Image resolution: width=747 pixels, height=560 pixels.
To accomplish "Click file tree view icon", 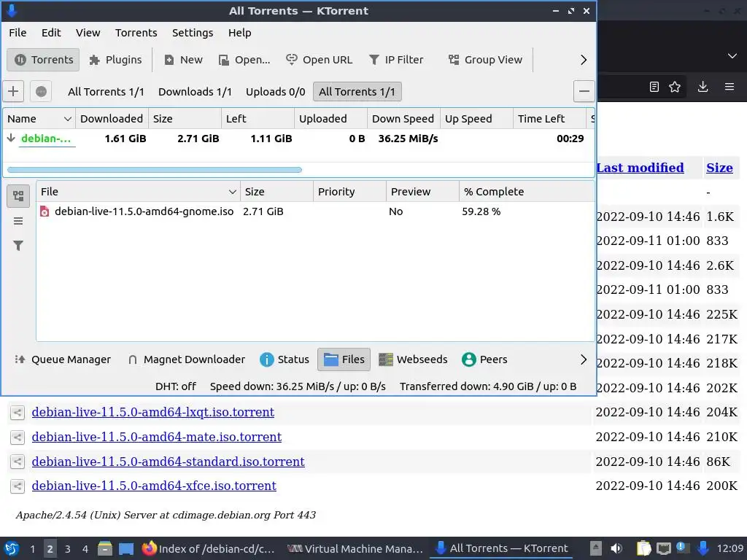I will (x=18, y=195).
